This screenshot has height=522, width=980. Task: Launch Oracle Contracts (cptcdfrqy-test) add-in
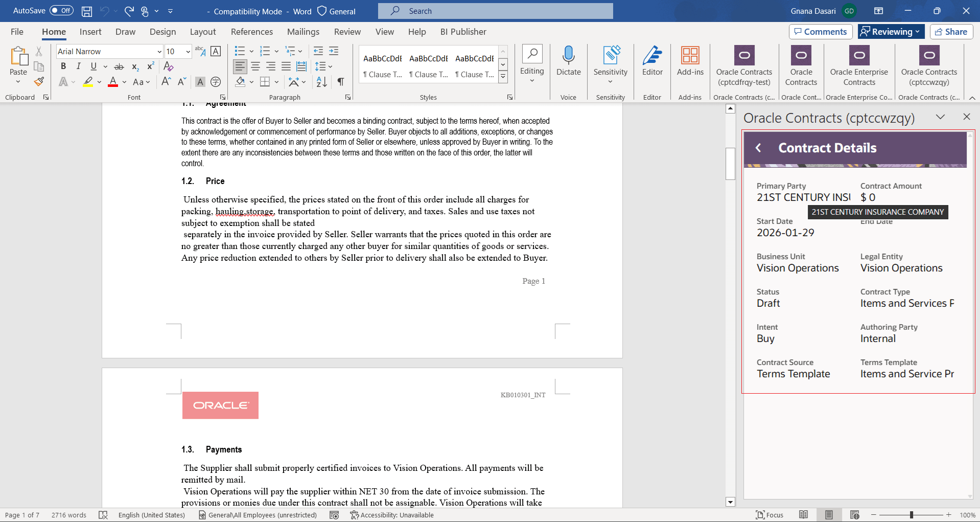[x=744, y=66]
